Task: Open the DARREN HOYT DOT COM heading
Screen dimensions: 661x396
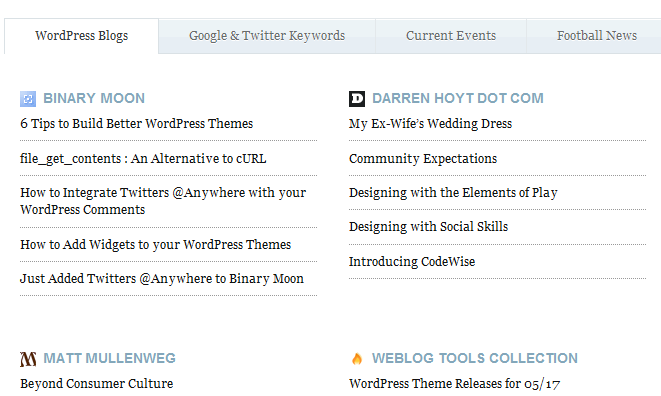Action: [x=458, y=98]
